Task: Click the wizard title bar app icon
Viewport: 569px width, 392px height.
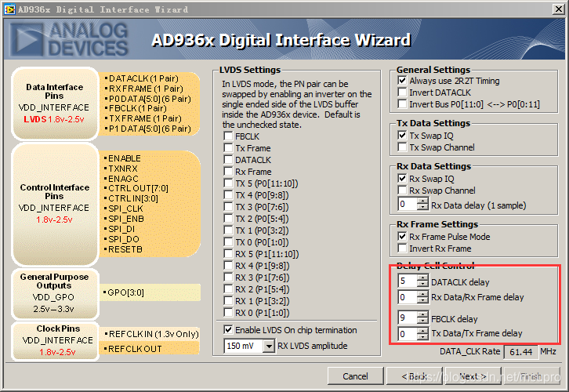Action: 9,9
